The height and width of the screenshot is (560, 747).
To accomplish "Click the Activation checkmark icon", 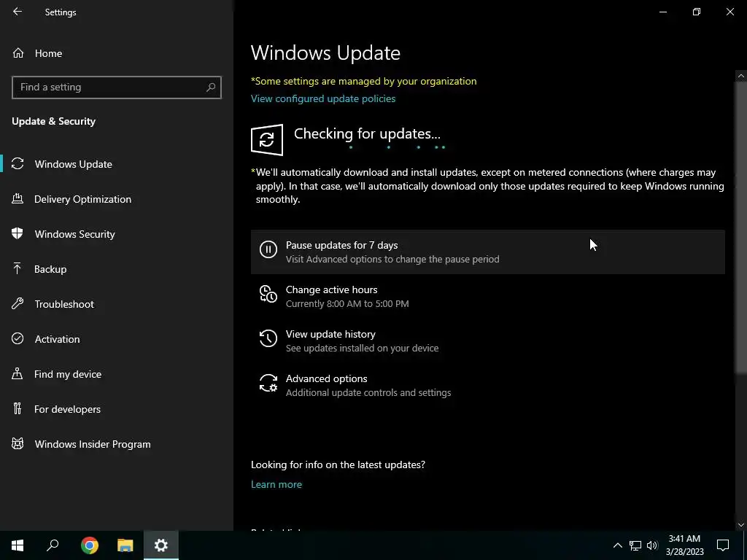I will point(18,338).
